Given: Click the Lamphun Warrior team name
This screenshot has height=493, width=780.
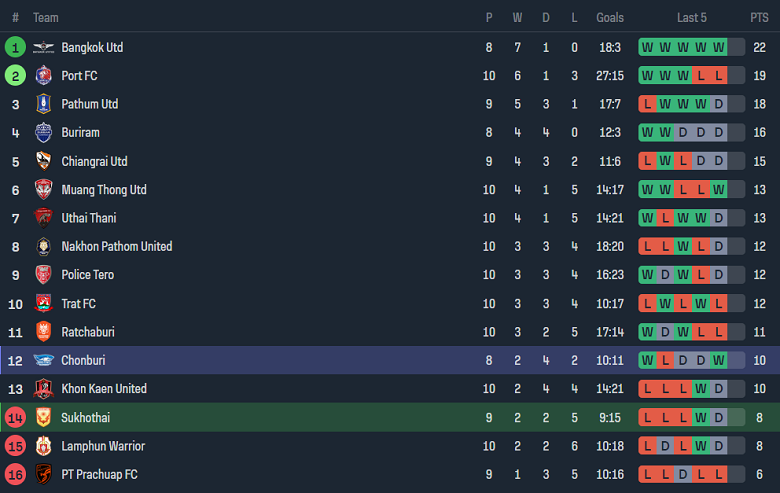Looking at the screenshot, I should (x=103, y=446).
